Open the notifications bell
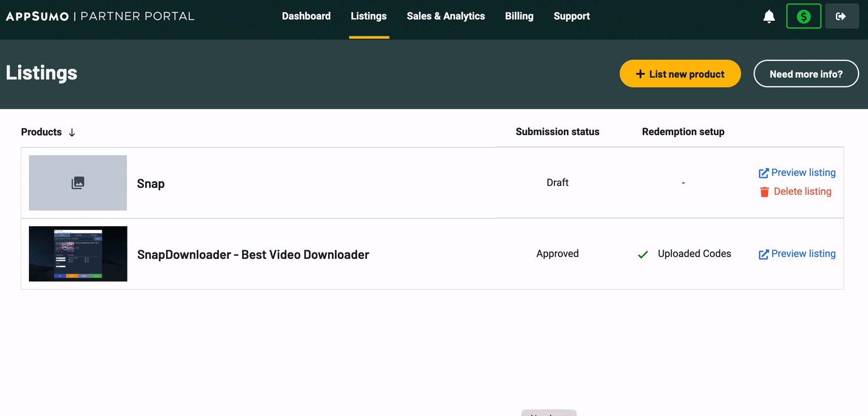Viewport: 868px width, 416px height. tap(769, 16)
